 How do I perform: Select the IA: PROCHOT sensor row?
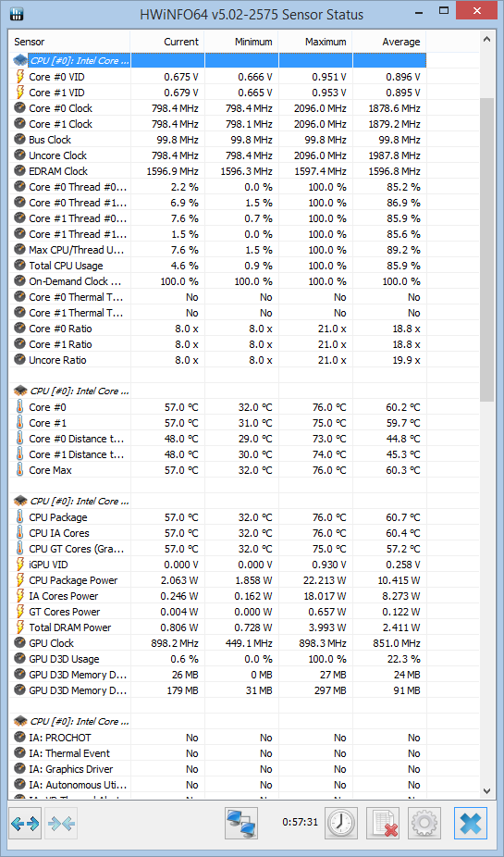[x=217, y=738]
